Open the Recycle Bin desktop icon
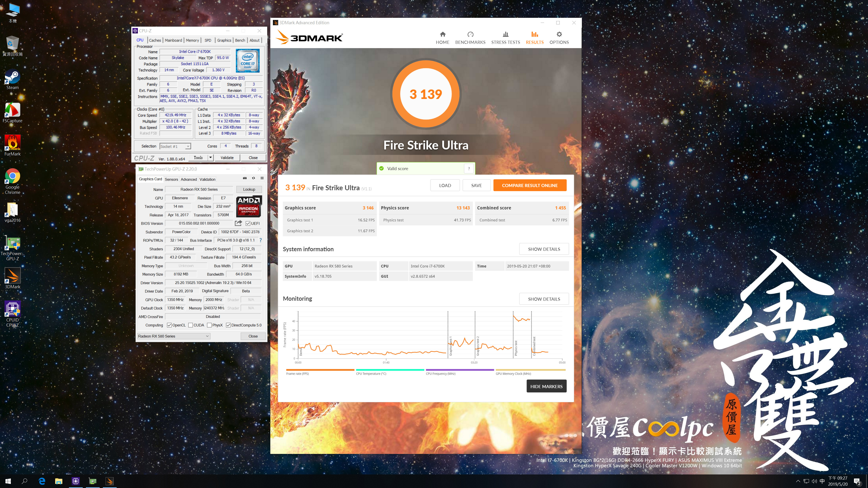 (12, 46)
